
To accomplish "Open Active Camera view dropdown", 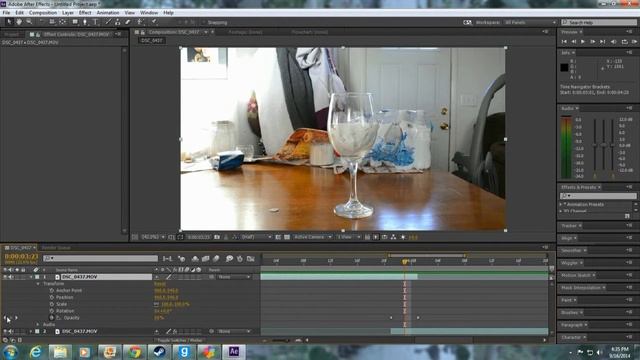I will (x=313, y=237).
